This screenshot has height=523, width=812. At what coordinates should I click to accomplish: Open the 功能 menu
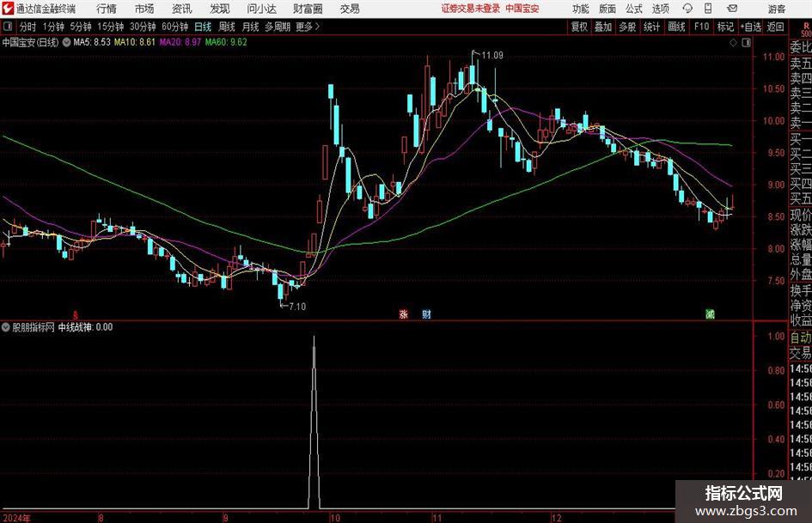tap(581, 9)
